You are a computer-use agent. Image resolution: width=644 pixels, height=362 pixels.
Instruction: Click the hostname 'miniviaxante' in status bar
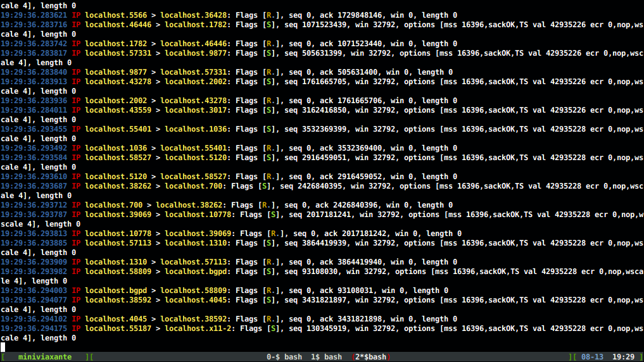coord(45,357)
